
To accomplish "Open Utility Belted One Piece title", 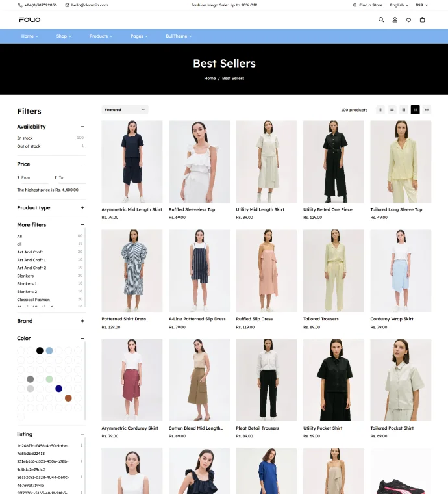I will tap(327, 209).
